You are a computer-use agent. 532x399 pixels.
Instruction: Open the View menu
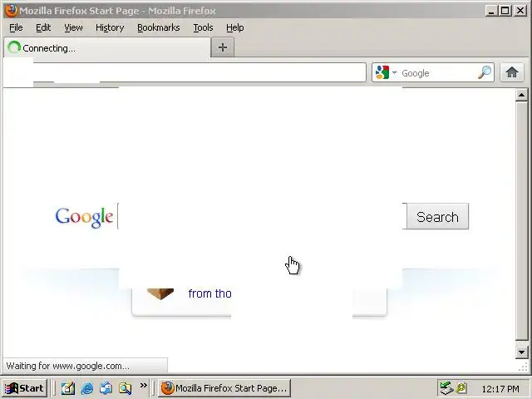73,27
